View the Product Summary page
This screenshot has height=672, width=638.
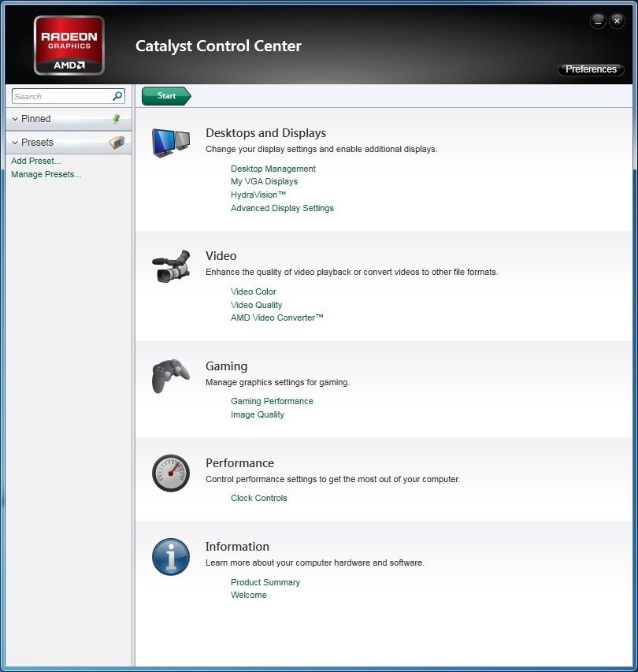point(265,582)
